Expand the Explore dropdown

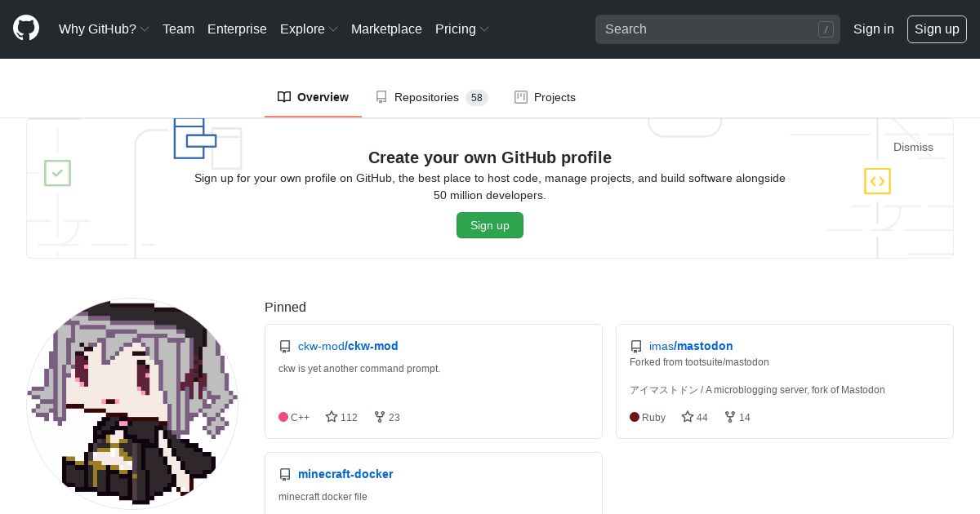click(309, 29)
